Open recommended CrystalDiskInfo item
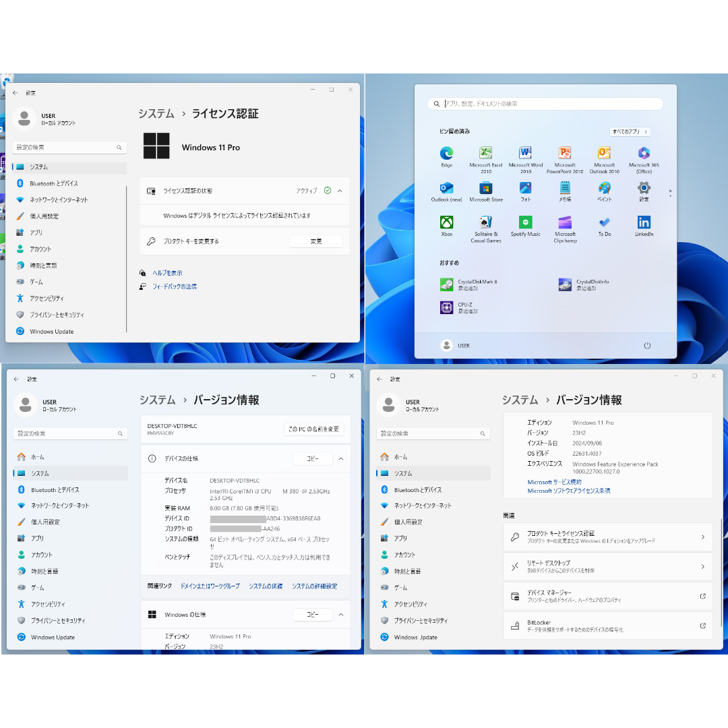 584,284
